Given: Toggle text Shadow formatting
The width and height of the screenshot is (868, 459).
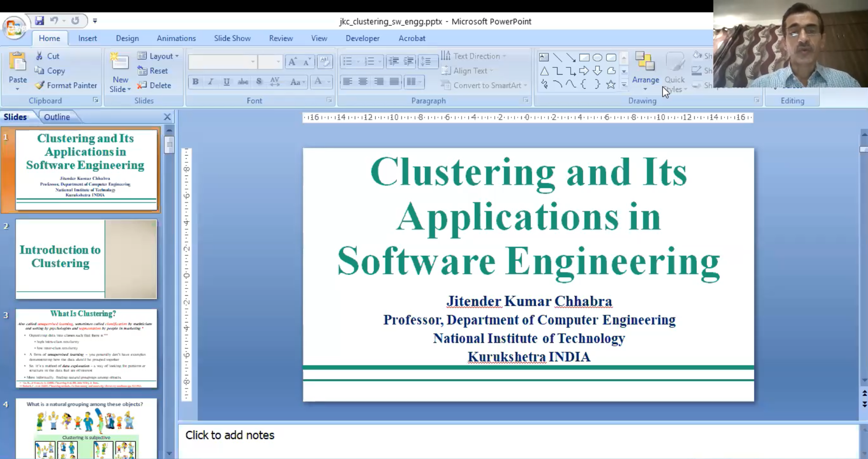Looking at the screenshot, I should point(259,82).
